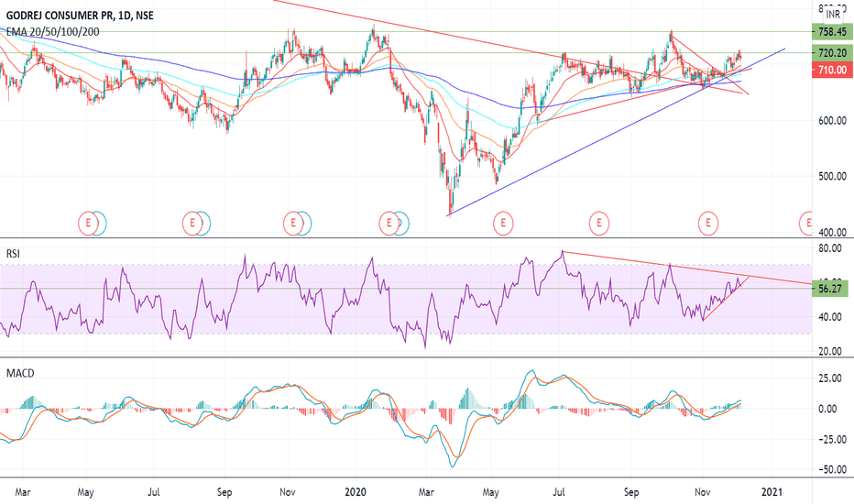
Task: Click the 2021 label on time axis
Action: (x=772, y=492)
